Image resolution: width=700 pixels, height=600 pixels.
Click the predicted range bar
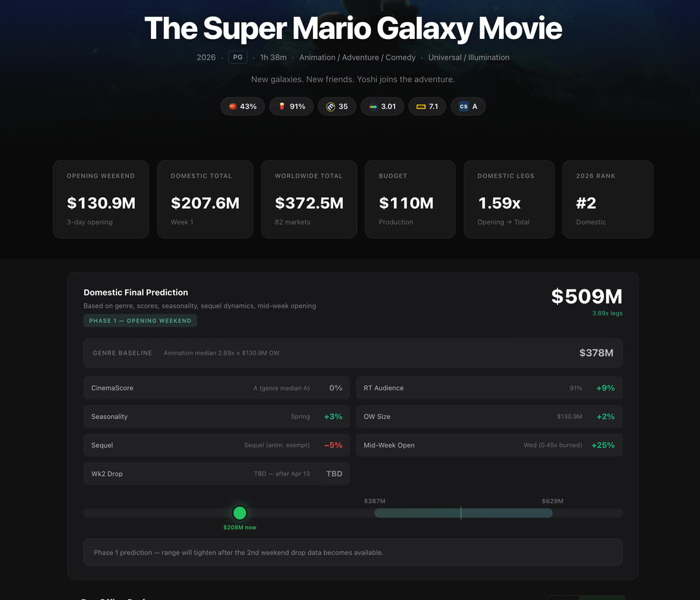[463, 513]
